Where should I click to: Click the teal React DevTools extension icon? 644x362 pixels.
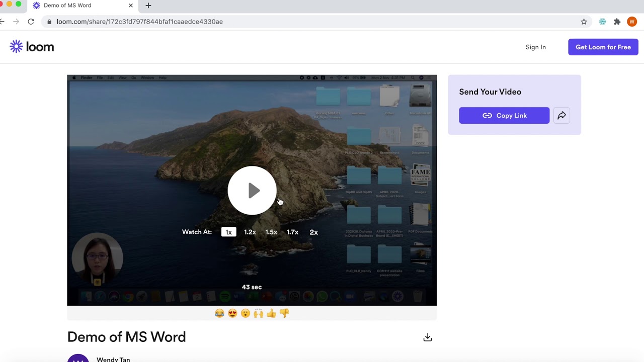pyautogui.click(x=602, y=22)
